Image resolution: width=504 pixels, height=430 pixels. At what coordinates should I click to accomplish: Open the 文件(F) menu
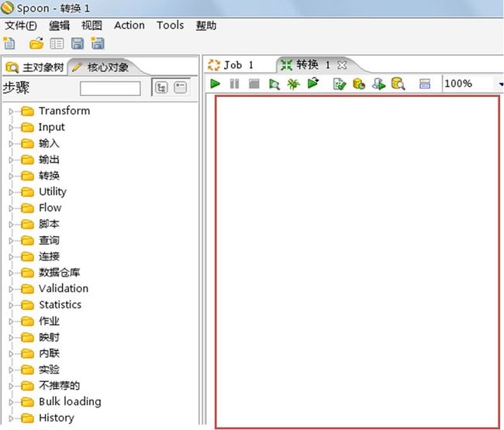pos(21,26)
